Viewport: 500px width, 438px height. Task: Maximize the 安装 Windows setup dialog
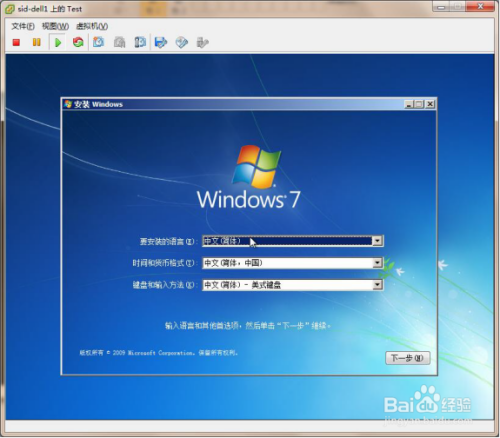point(419,104)
